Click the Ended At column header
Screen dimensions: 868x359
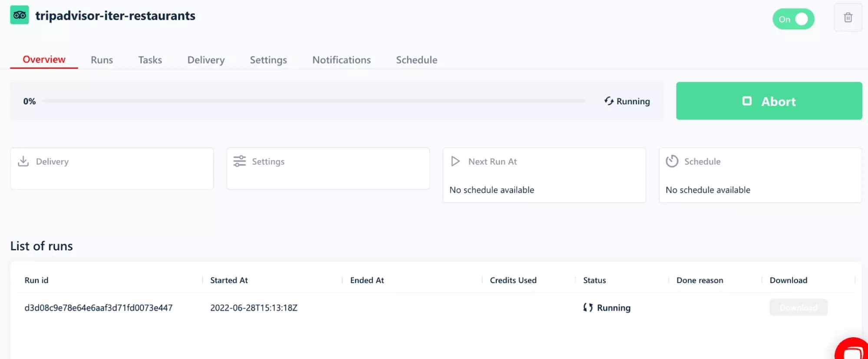(x=367, y=280)
